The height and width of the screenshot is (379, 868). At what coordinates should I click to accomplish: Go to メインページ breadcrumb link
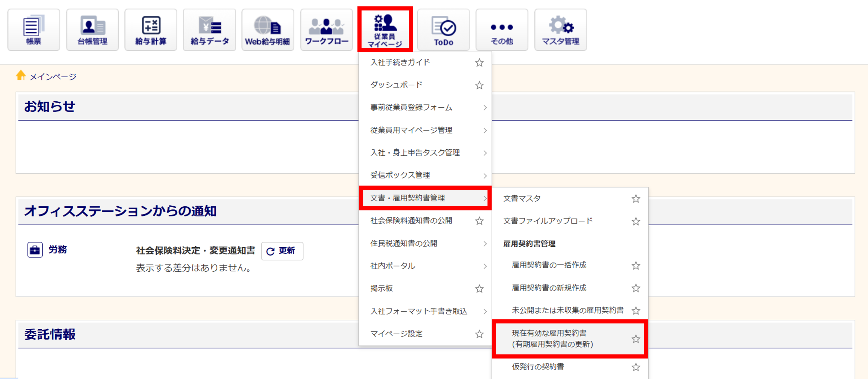tap(53, 77)
